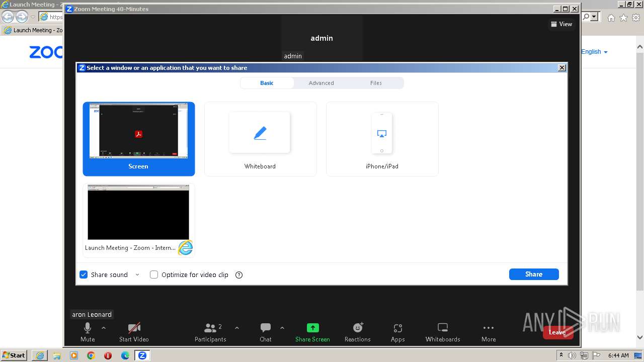Select the Launch Meeting browser tab
The image size is (644, 362).
tap(33, 30)
